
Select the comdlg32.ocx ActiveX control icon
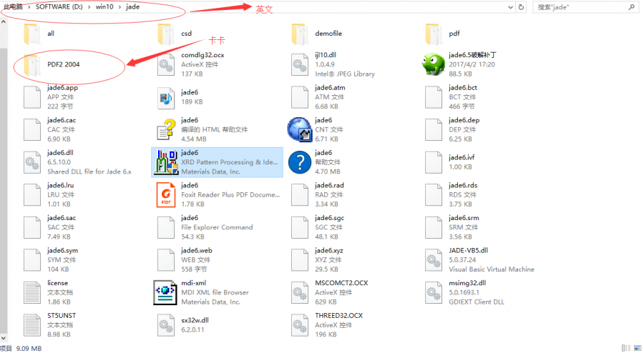166,65
